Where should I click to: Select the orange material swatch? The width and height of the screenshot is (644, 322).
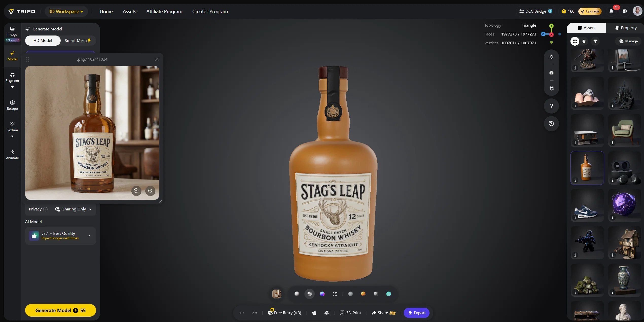363,294
